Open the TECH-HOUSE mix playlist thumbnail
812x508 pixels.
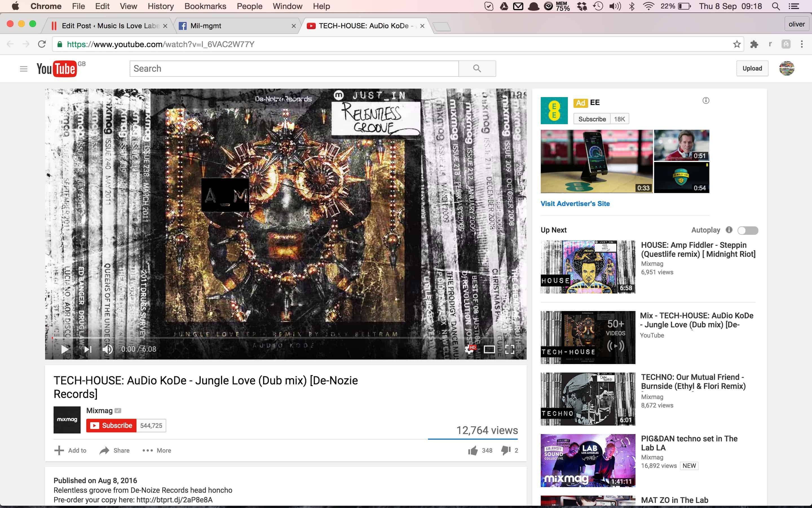[588, 337]
